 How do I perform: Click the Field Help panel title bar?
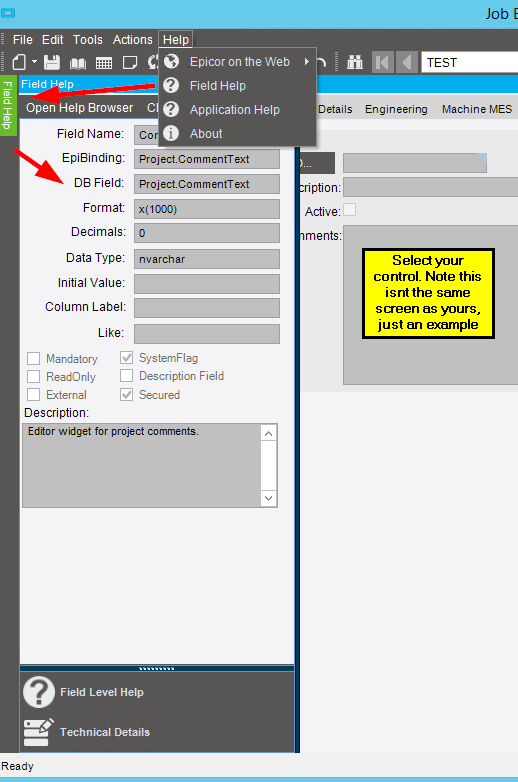(x=157, y=84)
